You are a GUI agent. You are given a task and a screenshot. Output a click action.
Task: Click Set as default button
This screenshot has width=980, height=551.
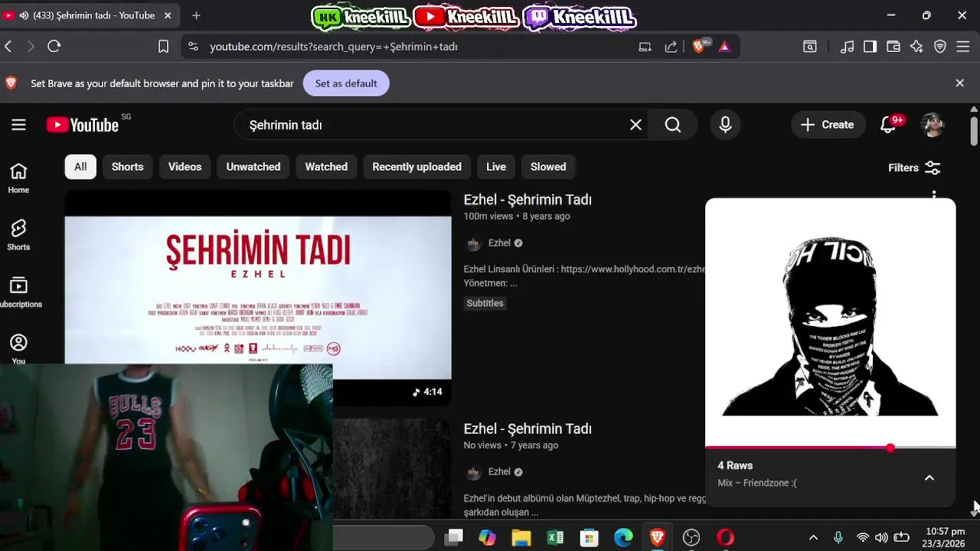346,83
